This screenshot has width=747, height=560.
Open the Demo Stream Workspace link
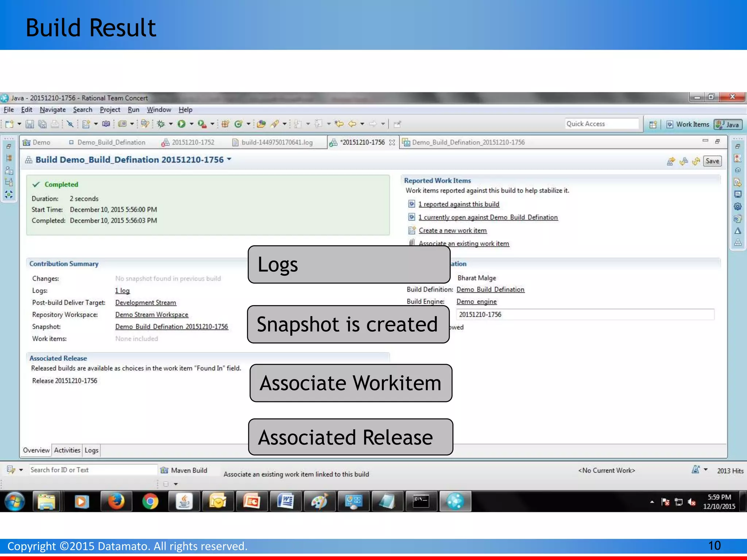coord(152,315)
